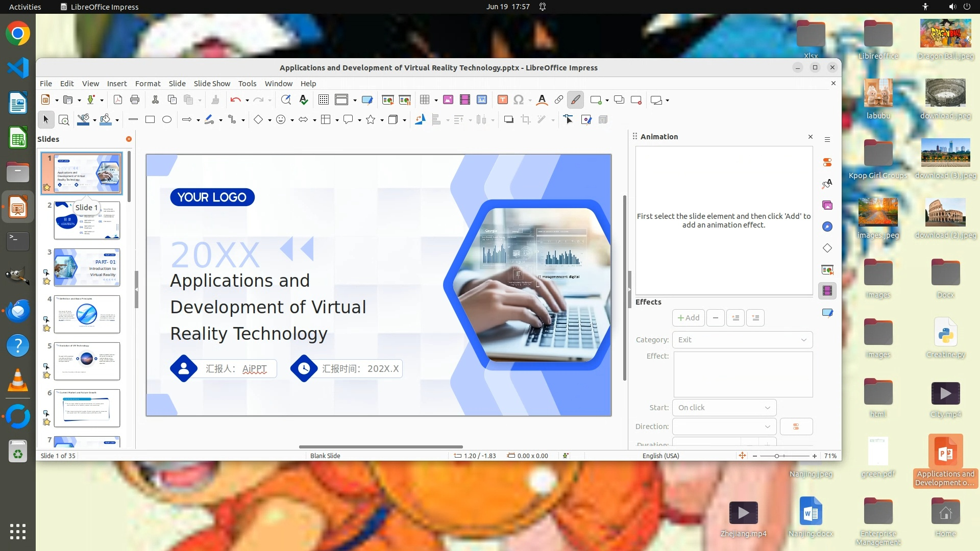Select slide 3 thumbnail in Slides panel
The height and width of the screenshot is (551, 980).
87,267
